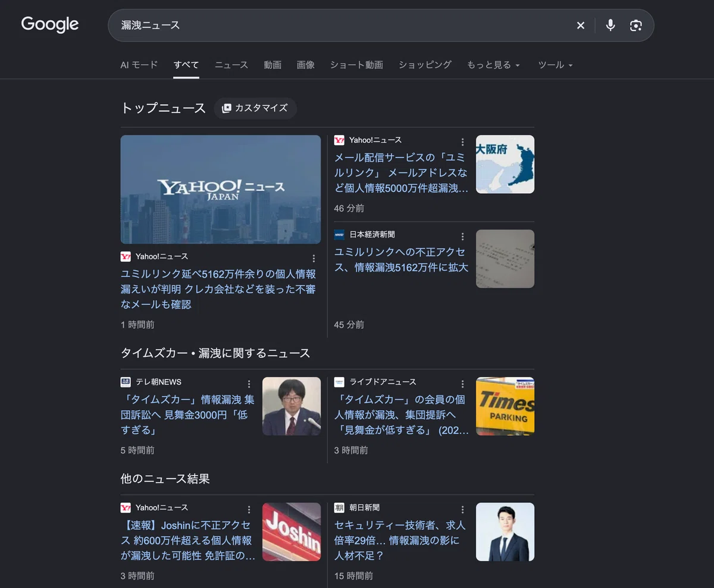The height and width of the screenshot is (588, 714).
Task: Click the 15 時間前 timestamp
Action: click(x=353, y=576)
